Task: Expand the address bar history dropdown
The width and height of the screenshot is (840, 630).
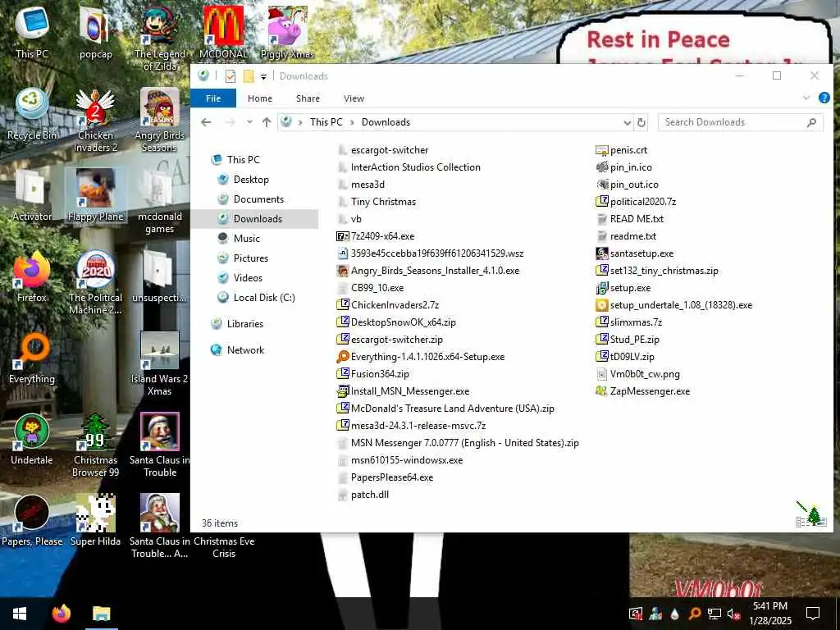Action: coord(628,123)
